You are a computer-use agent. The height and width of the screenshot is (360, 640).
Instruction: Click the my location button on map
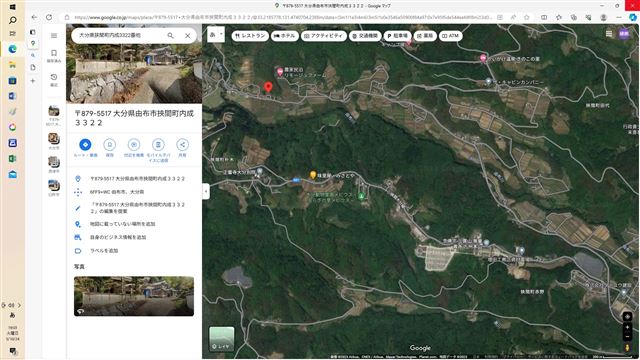[x=627, y=317]
